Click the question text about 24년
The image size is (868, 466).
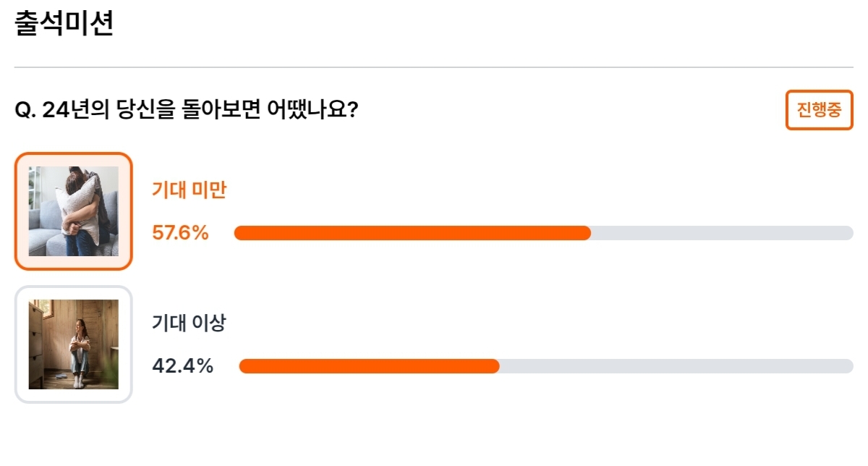(x=187, y=110)
